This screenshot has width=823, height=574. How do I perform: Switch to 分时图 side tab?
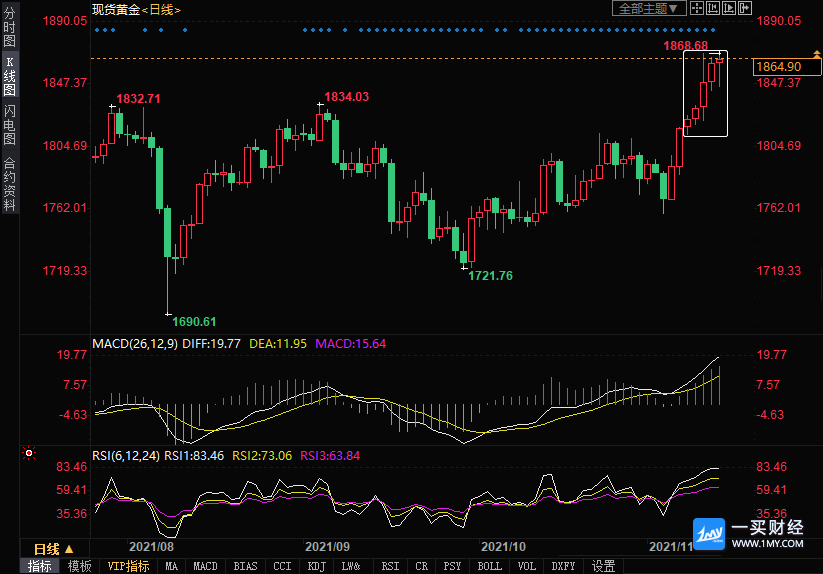coord(9,27)
